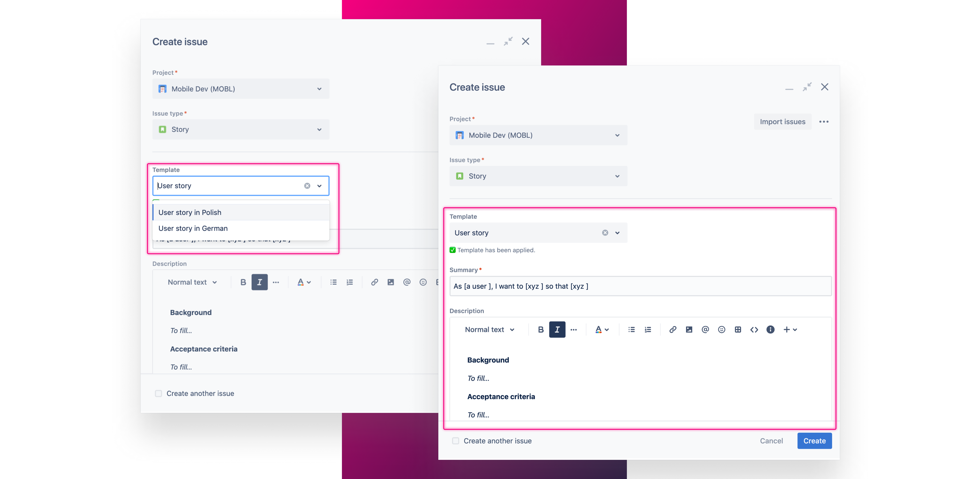Screen dimensions: 980x479
Task: Choose 'User story in German' template option
Action: coord(193,228)
